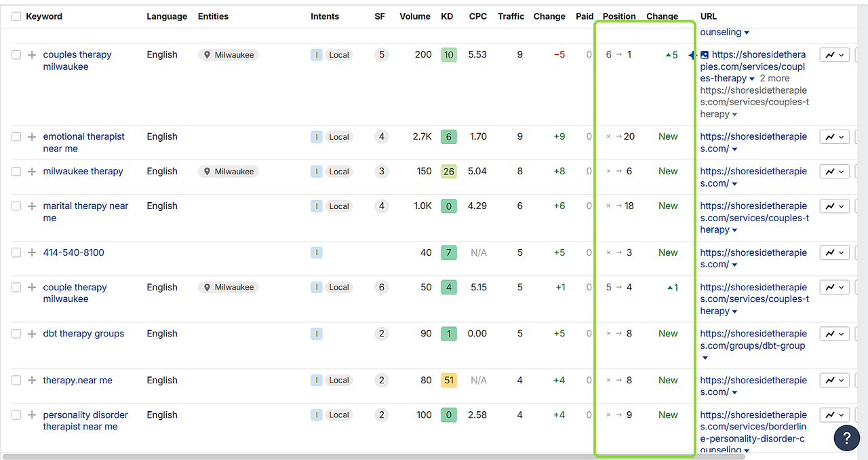Sort by the KD column header

pyautogui.click(x=447, y=16)
